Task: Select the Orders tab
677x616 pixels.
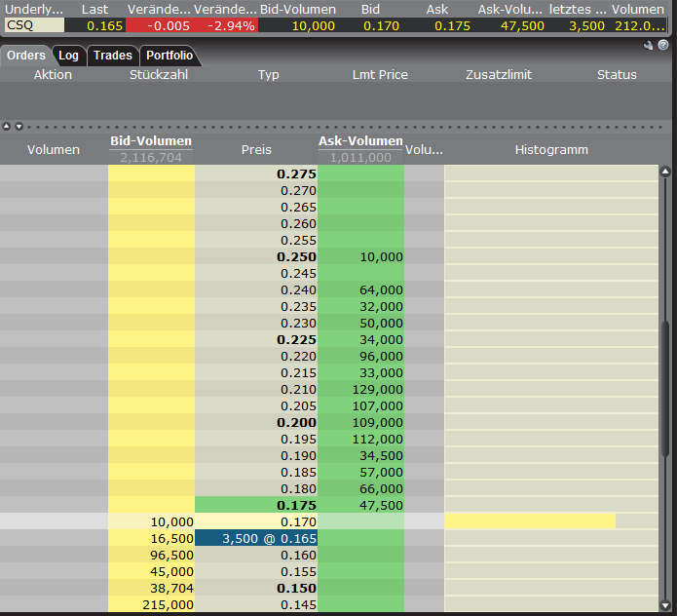Action: tap(26, 56)
